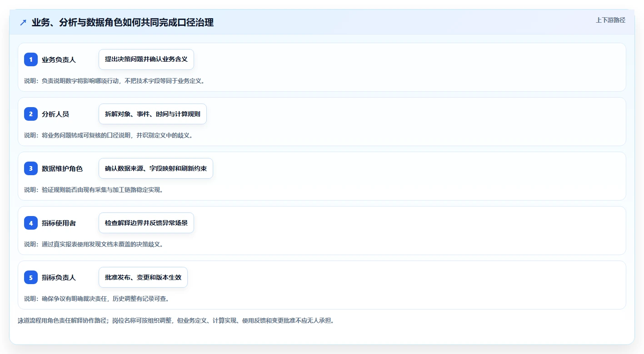Click the note 验证规则能否由现有采集与加工链路稳定实现
Screen dimensions: 644x354
(101, 190)
